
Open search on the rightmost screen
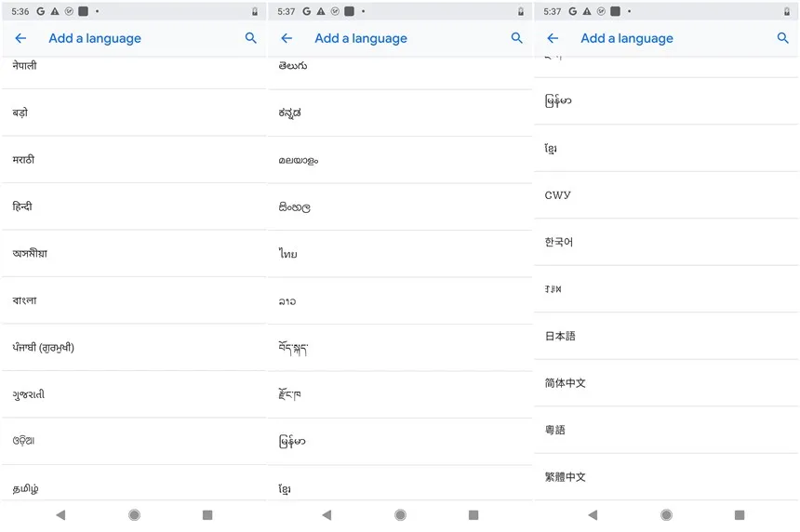[782, 38]
